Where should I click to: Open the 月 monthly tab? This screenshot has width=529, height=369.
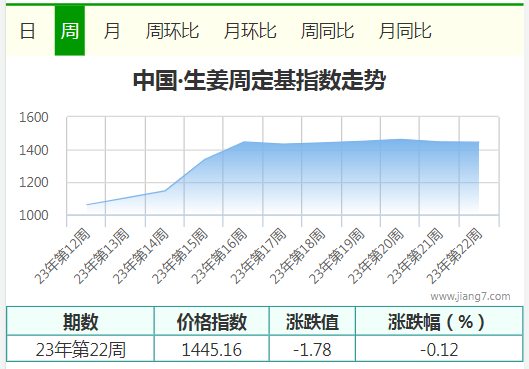[112, 31]
